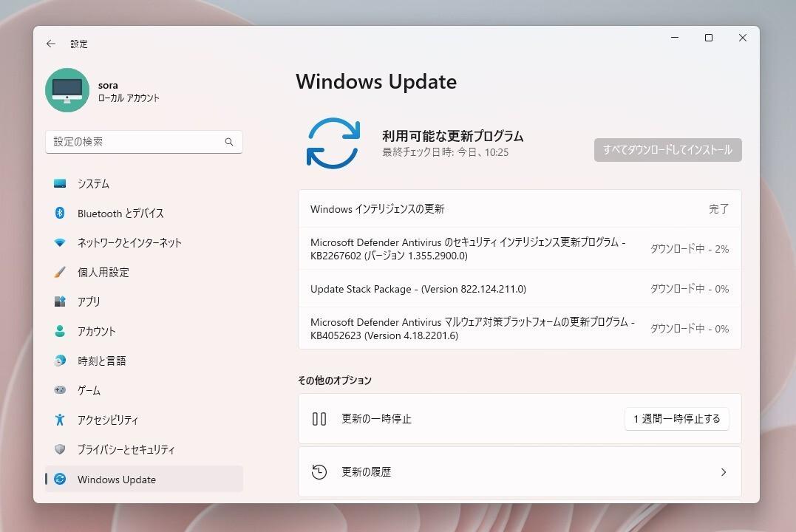Click ダウンロード中 - 0% of KB4052623 row
This screenshot has height=532, width=796.
coord(690,329)
